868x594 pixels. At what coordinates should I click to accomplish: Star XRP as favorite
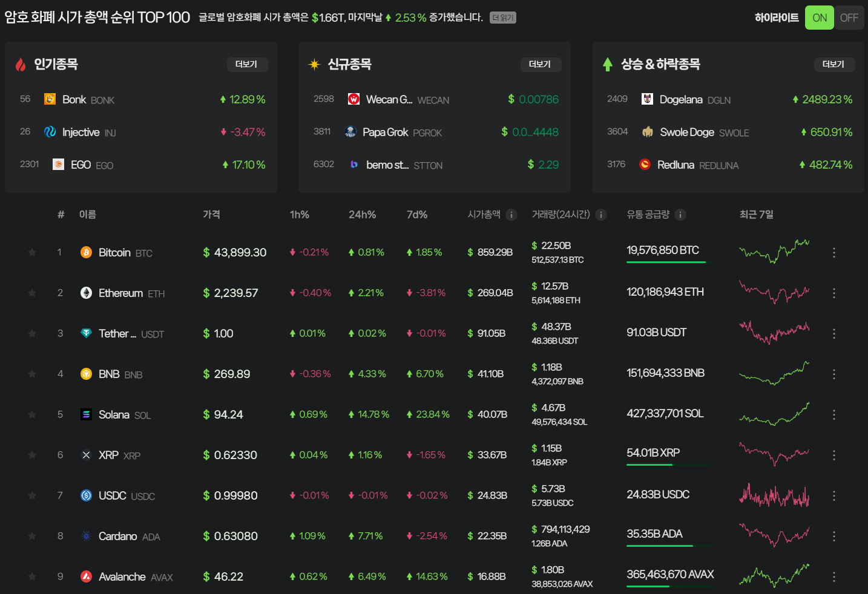pyautogui.click(x=32, y=455)
